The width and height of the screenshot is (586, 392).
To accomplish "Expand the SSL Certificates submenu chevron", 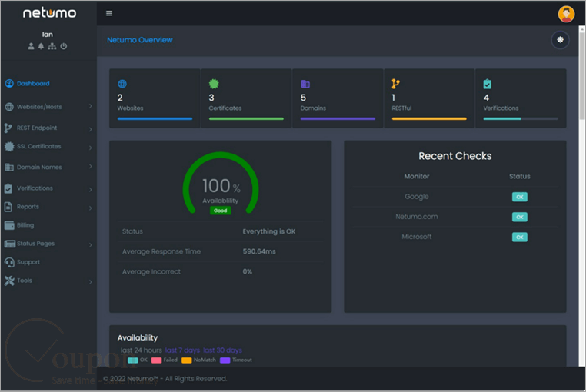I will (x=91, y=148).
